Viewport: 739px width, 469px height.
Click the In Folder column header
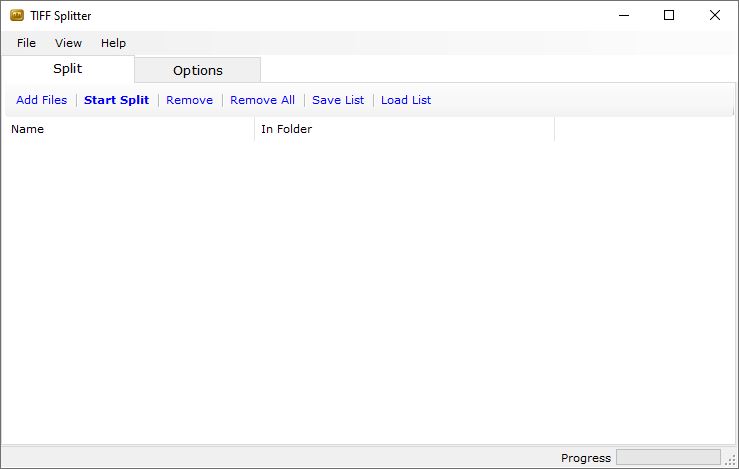404,129
